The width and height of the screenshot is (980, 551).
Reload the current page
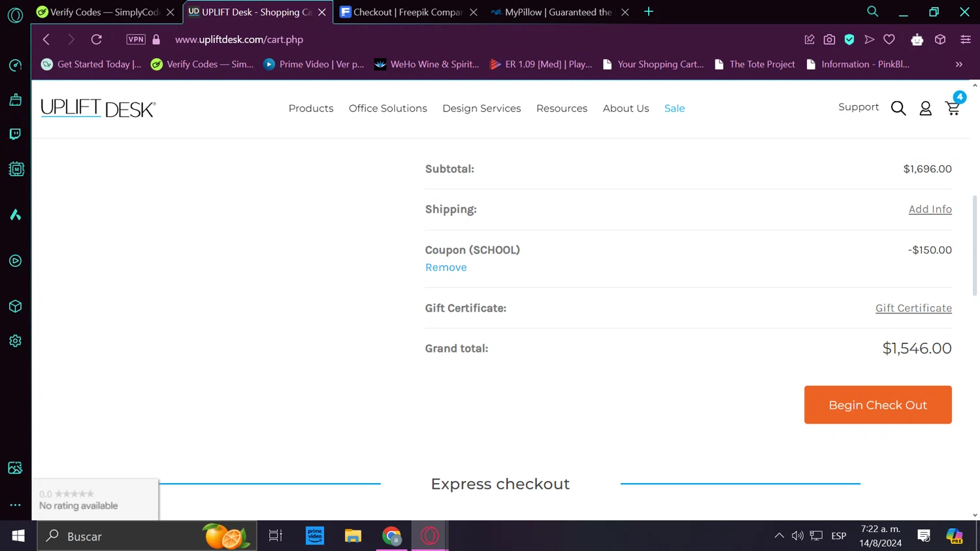[96, 39]
